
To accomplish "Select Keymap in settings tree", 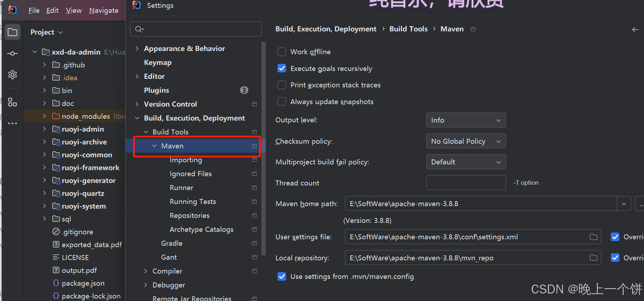I will 158,62.
